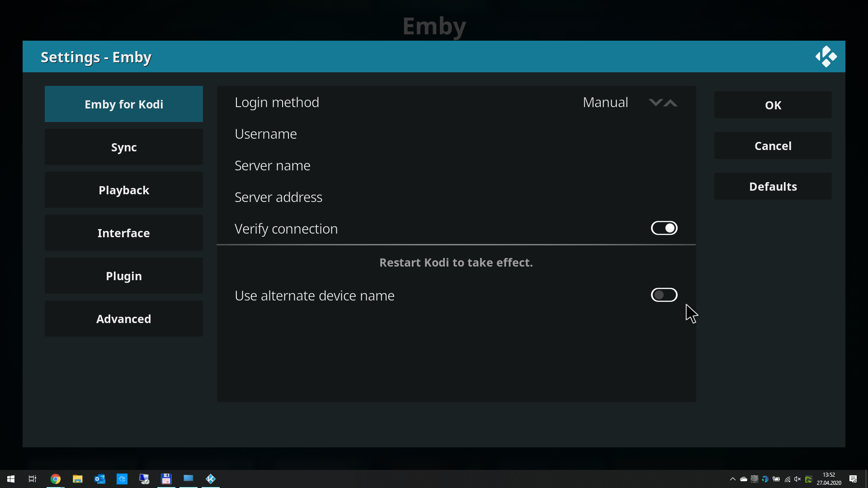Image resolution: width=868 pixels, height=488 pixels.
Task: Open Google Chrome from the taskbar
Action: coord(56,479)
